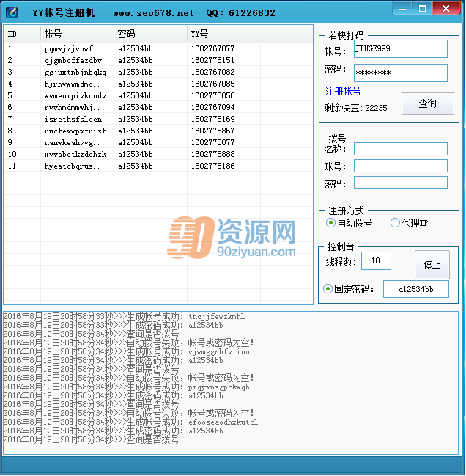Viewport: 466px width, 476px height.
Task: Focus the 拨号 密码 input field
Action: click(400, 183)
